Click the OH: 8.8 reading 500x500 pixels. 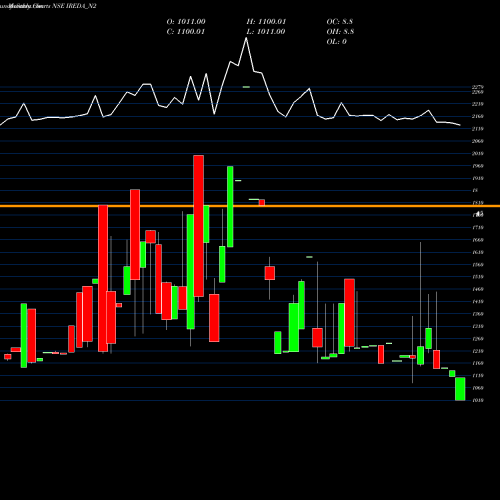point(340,32)
